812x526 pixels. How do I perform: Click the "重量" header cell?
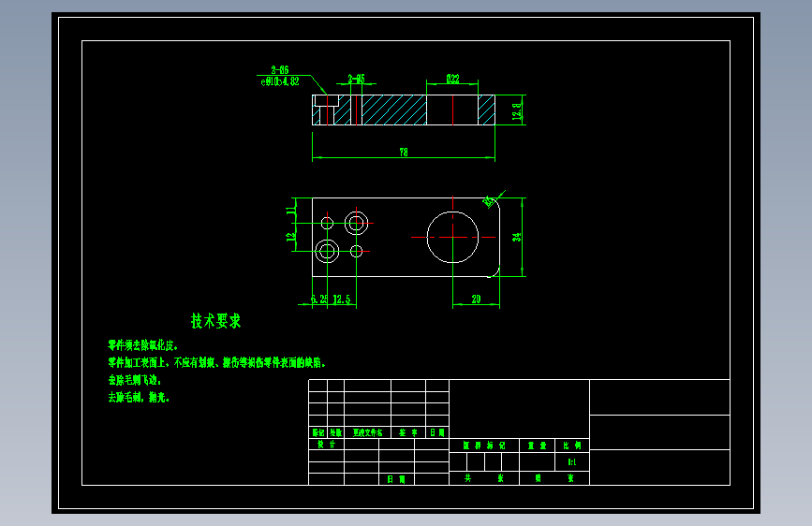tap(537, 446)
